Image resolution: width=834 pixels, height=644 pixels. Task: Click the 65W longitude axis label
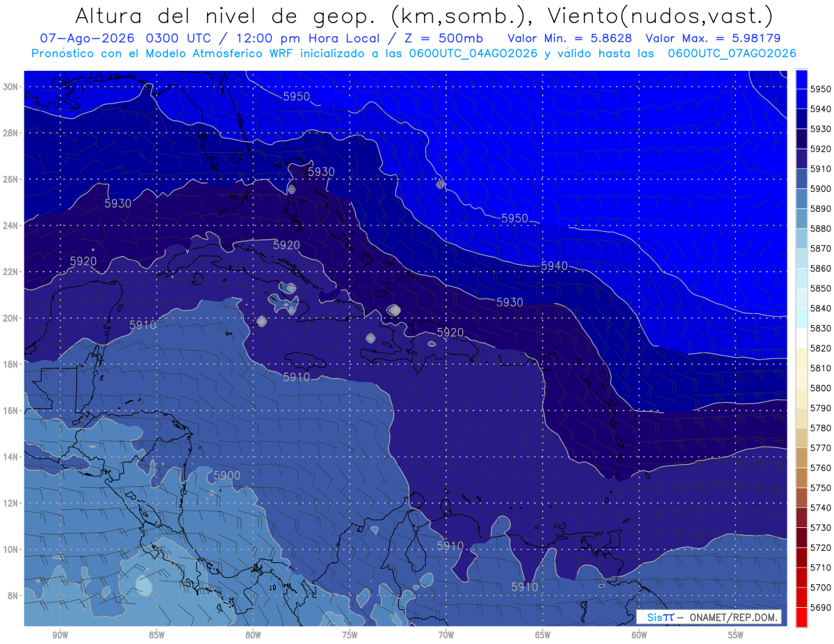[543, 634]
